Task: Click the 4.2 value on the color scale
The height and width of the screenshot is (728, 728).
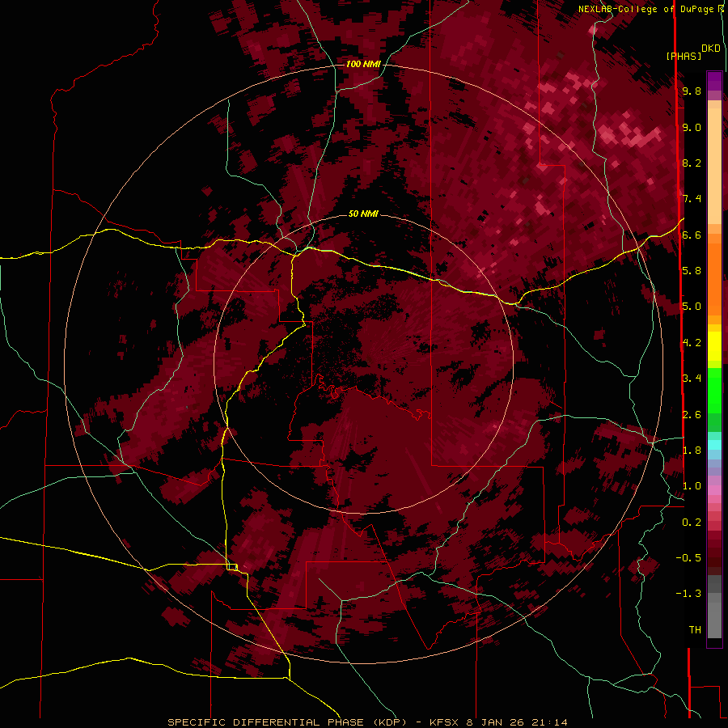Action: [x=692, y=343]
